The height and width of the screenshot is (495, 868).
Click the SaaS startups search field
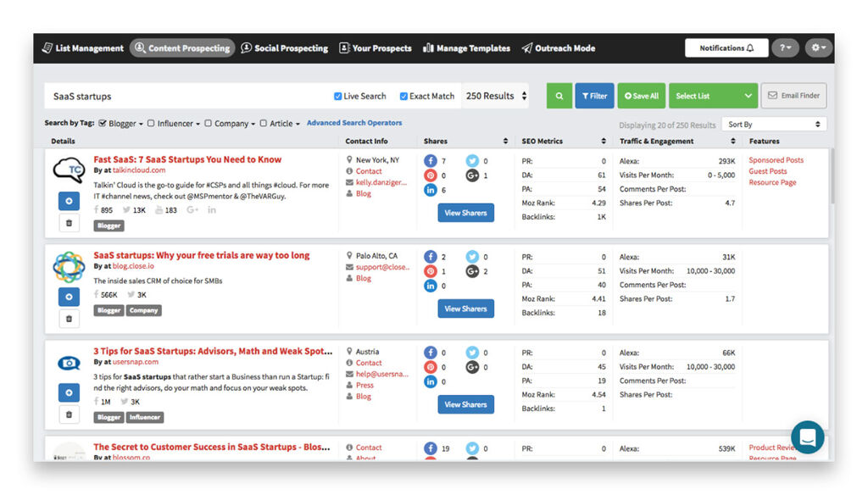pyautogui.click(x=188, y=97)
